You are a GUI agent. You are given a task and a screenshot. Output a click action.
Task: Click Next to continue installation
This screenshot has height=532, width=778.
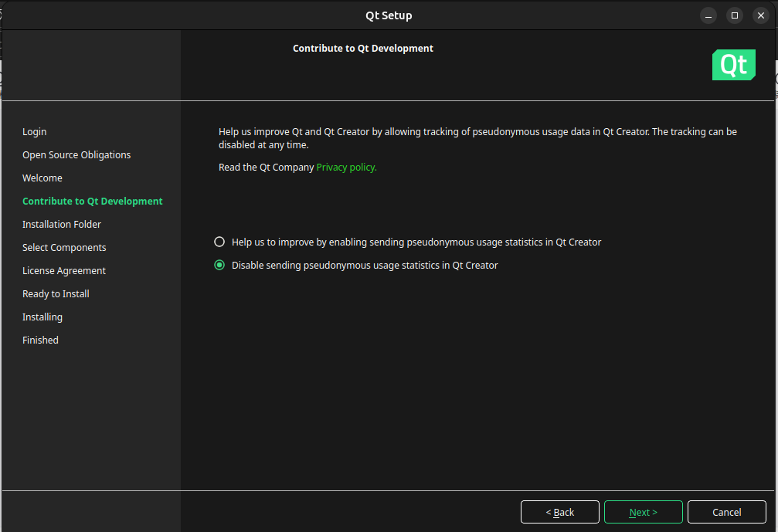coord(643,512)
